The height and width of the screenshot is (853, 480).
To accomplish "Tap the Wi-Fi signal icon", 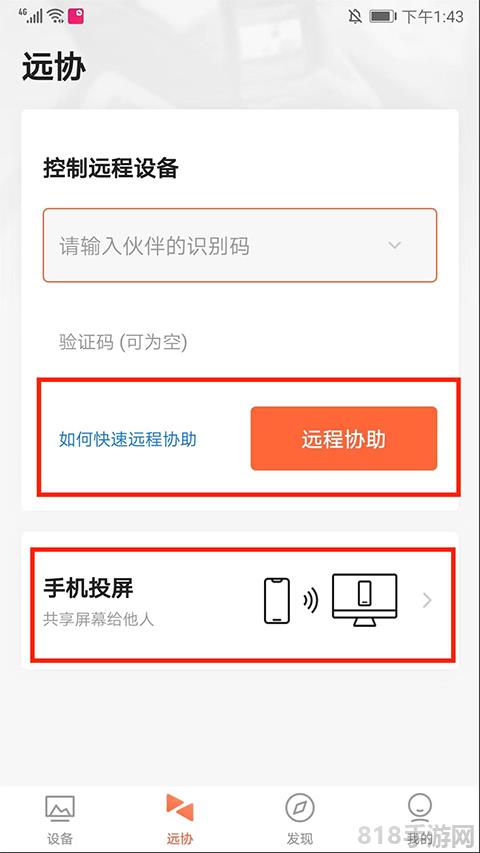I will (56, 16).
